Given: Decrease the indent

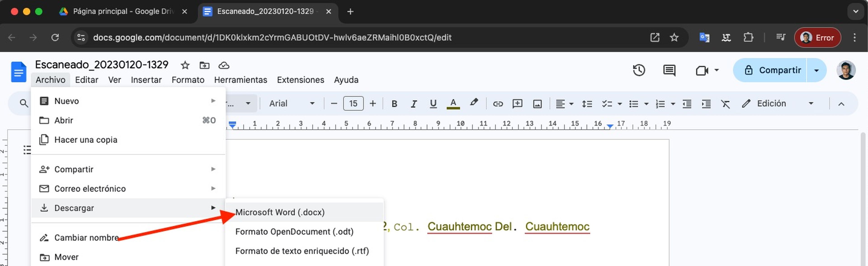Looking at the screenshot, I should [687, 104].
